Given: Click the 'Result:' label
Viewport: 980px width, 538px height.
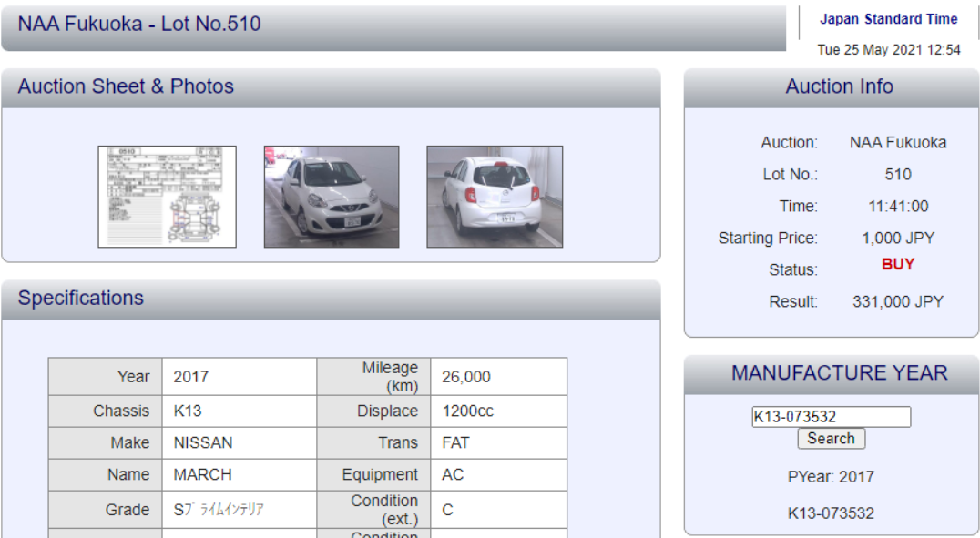Looking at the screenshot, I should point(793,302).
